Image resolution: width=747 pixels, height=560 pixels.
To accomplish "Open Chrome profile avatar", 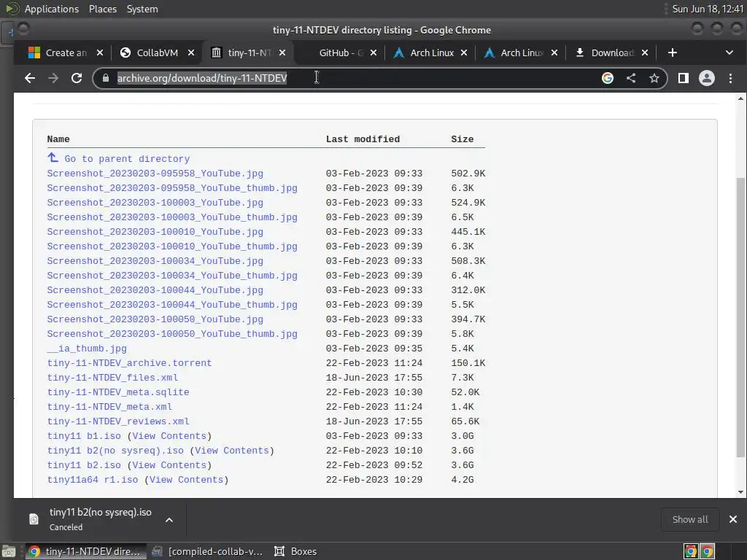I will 706,78.
